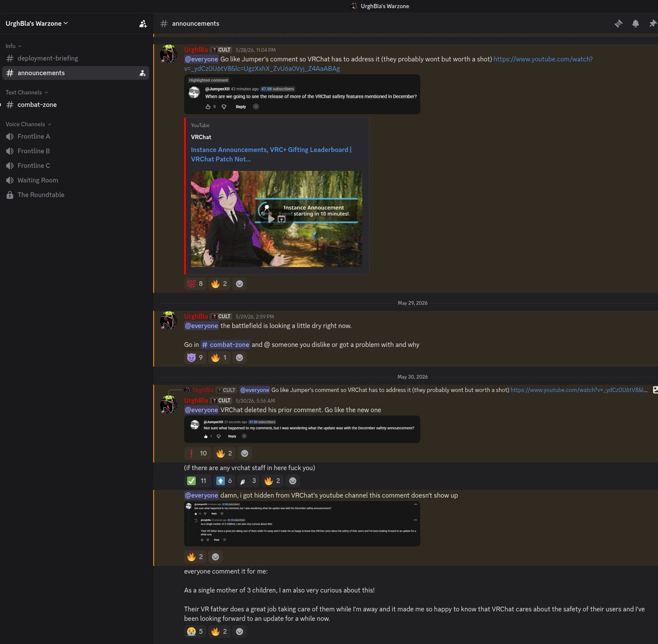Toggle the feather reaction with count 3
This screenshot has width=658, height=644.
pyautogui.click(x=248, y=481)
